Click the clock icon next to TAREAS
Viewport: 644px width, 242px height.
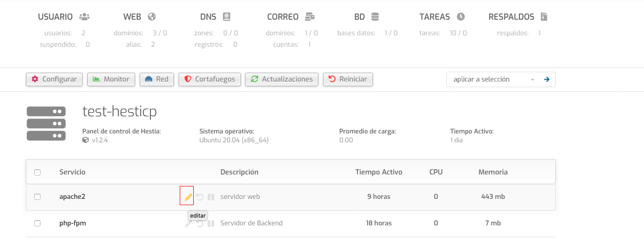point(460,17)
